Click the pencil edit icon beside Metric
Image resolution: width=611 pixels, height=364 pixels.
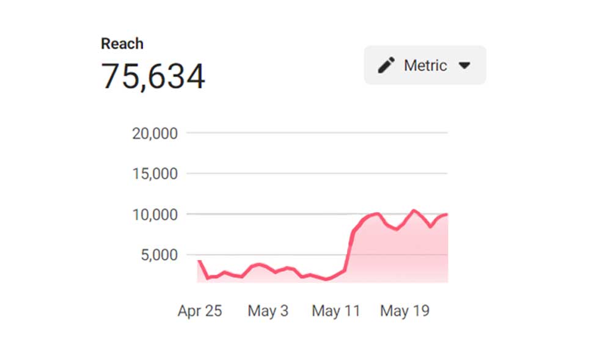(386, 65)
